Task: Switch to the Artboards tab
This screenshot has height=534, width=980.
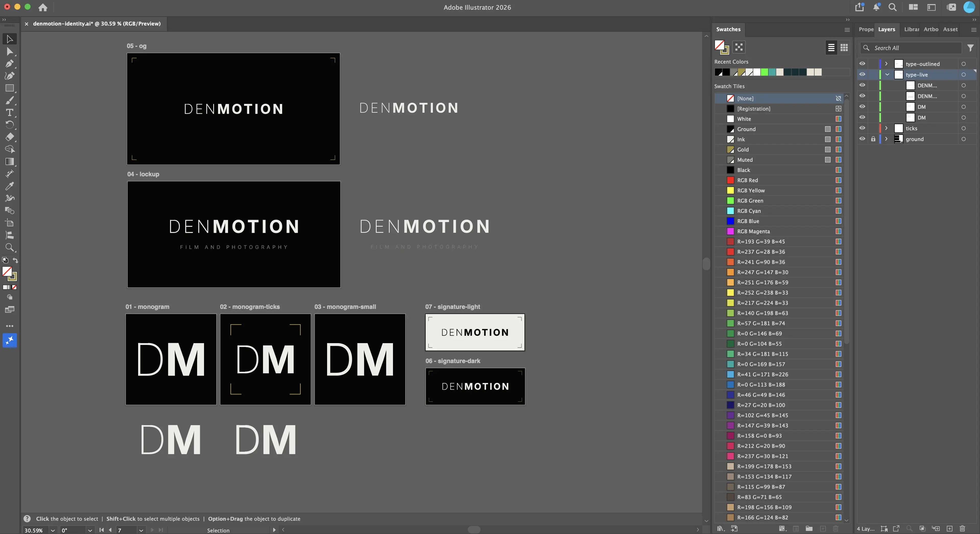Action: 931,29
